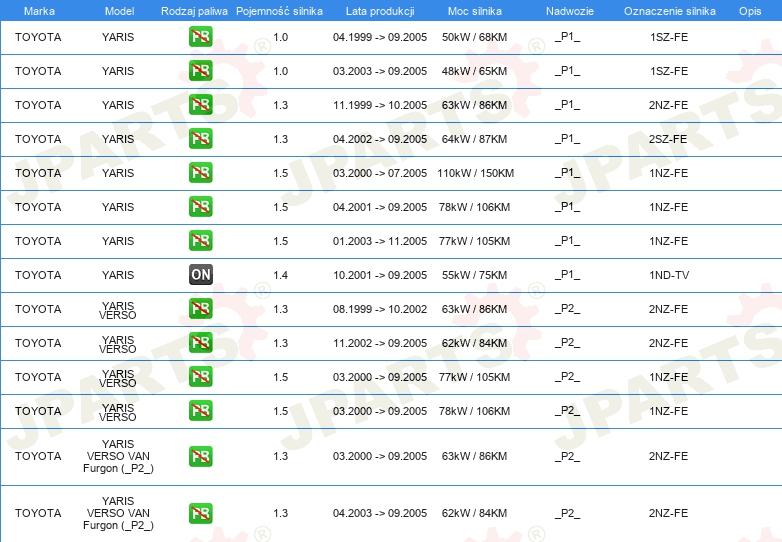Select TOYOTA in the 1ND-TV diesel row

pos(38,275)
